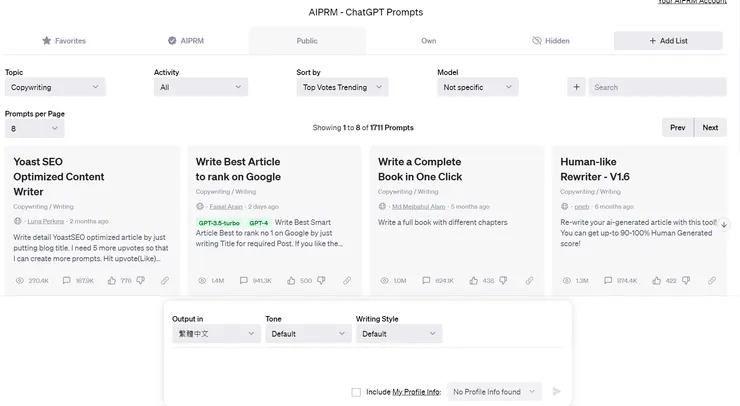This screenshot has width=740, height=406.
Task: Click comments icon on Human-like Rewriter card
Action: pyautogui.click(x=608, y=280)
